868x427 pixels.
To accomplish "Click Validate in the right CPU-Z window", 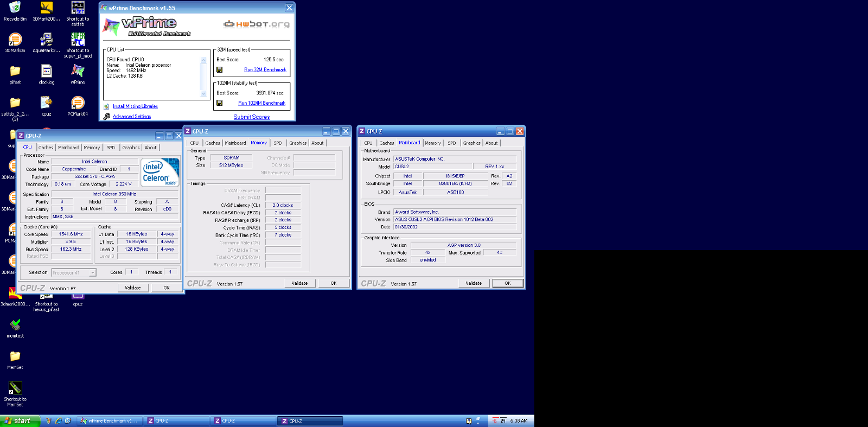I will tap(474, 283).
